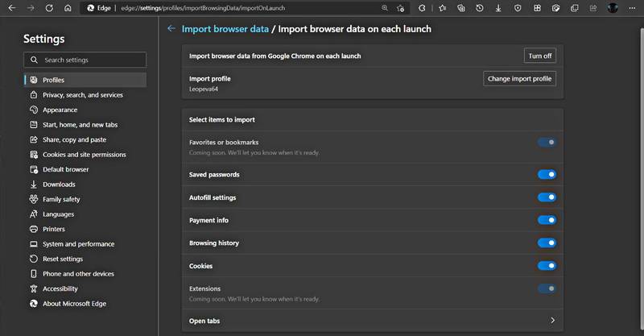
Task: Click the Select items to import heading
Action: (222, 120)
